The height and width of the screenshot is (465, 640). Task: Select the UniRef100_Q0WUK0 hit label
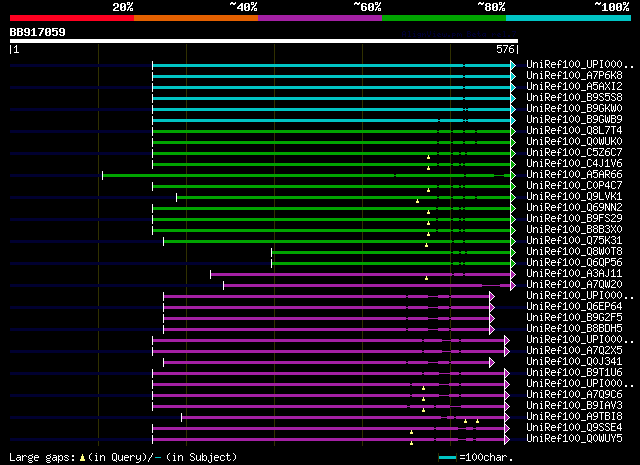click(574, 142)
